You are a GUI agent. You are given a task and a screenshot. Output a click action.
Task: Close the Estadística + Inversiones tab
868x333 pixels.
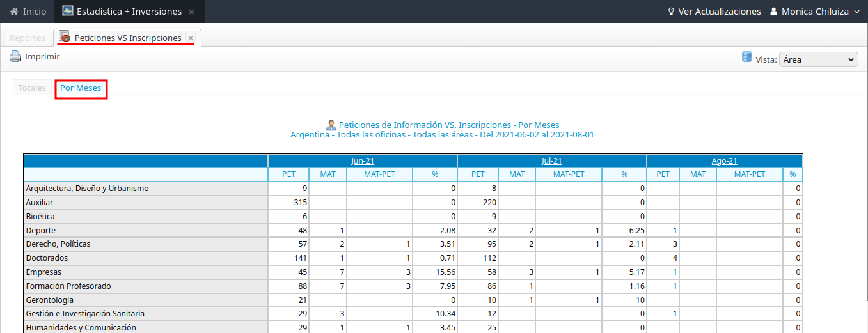pos(191,12)
